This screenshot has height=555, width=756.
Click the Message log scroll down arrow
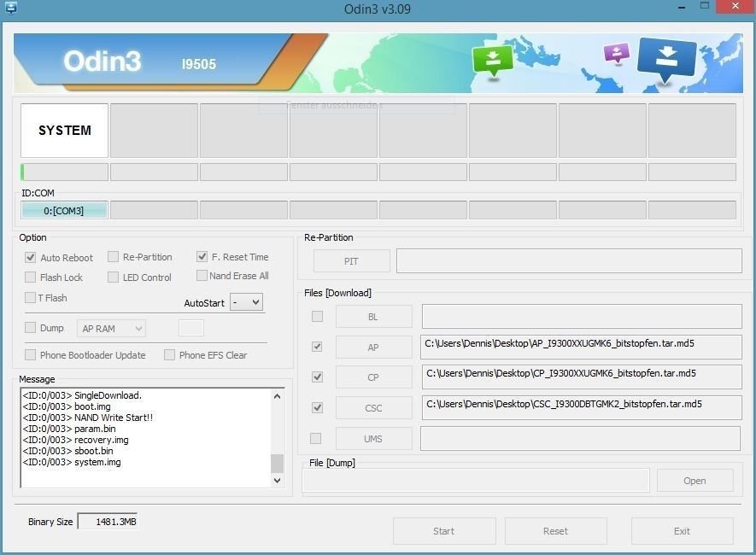[x=278, y=481]
